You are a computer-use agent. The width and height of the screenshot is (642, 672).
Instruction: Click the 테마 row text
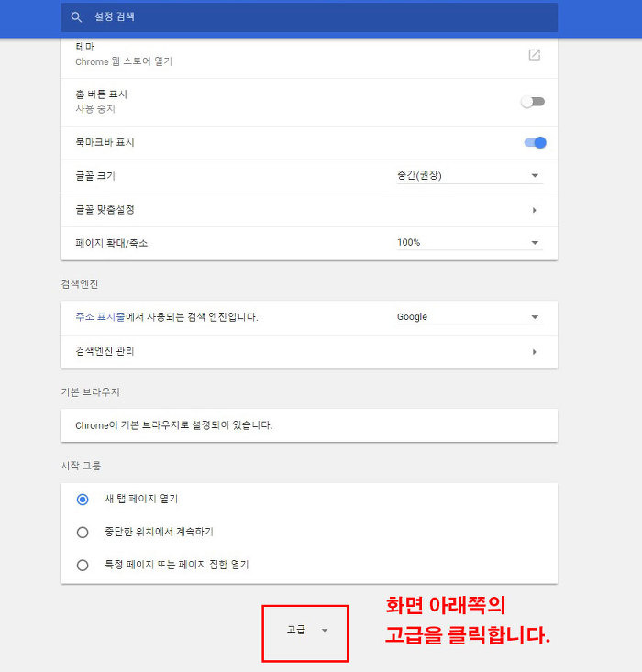(x=84, y=46)
